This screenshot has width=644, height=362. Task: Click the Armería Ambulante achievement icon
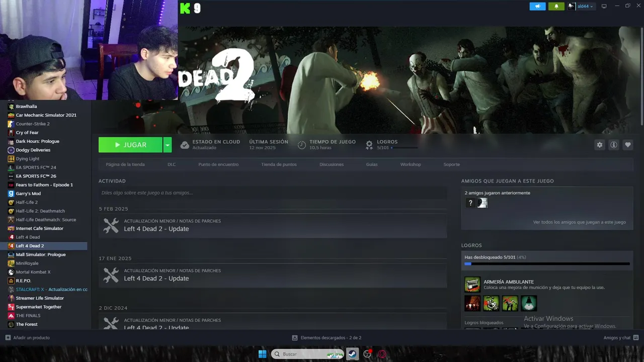(472, 285)
